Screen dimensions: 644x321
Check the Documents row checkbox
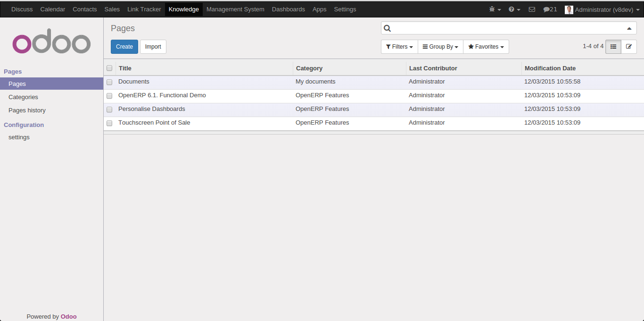pos(109,82)
